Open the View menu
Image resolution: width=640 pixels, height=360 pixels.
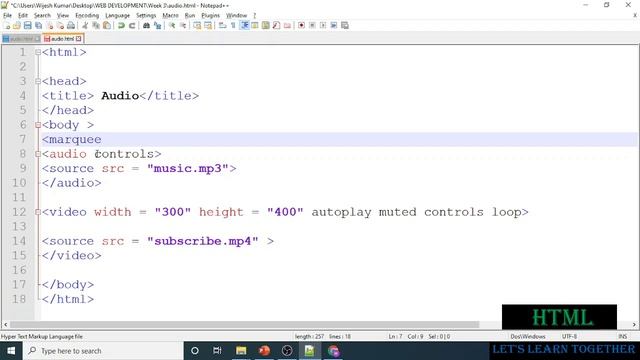click(x=62, y=15)
